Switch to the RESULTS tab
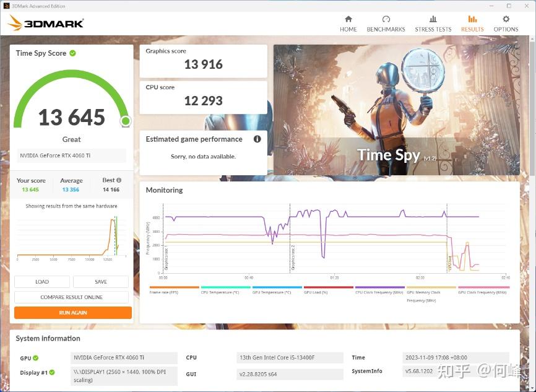 [472, 24]
